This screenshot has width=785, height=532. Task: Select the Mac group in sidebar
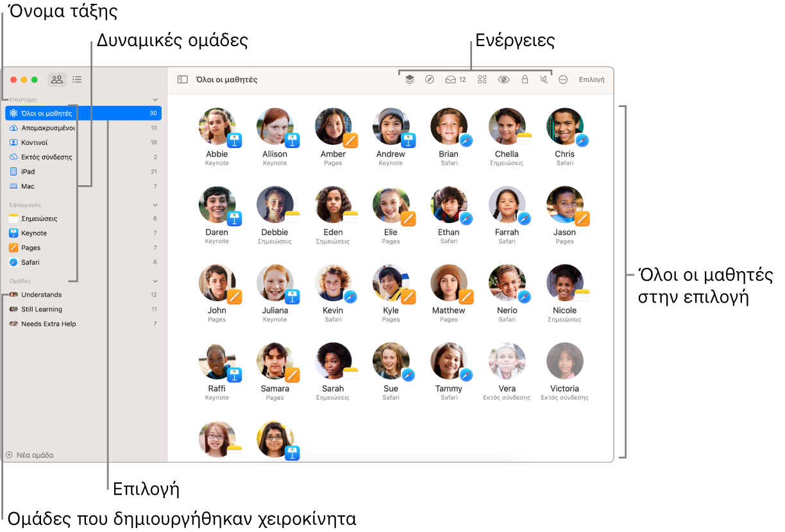pyautogui.click(x=83, y=187)
